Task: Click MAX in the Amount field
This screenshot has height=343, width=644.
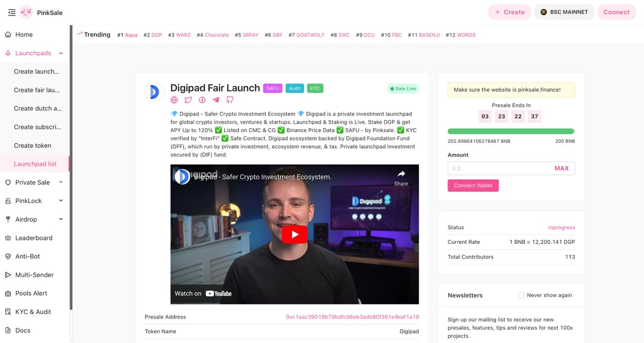Action: coord(562,168)
